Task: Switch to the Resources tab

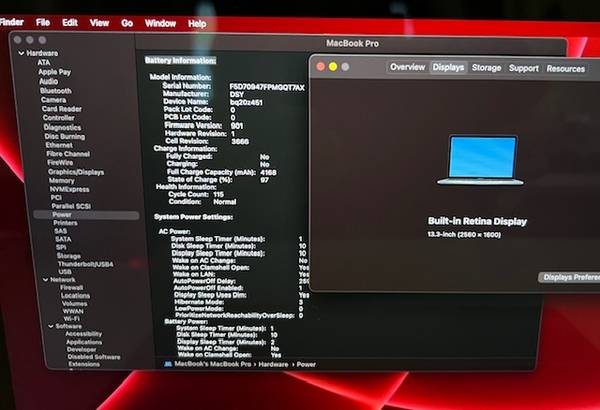Action: [566, 69]
